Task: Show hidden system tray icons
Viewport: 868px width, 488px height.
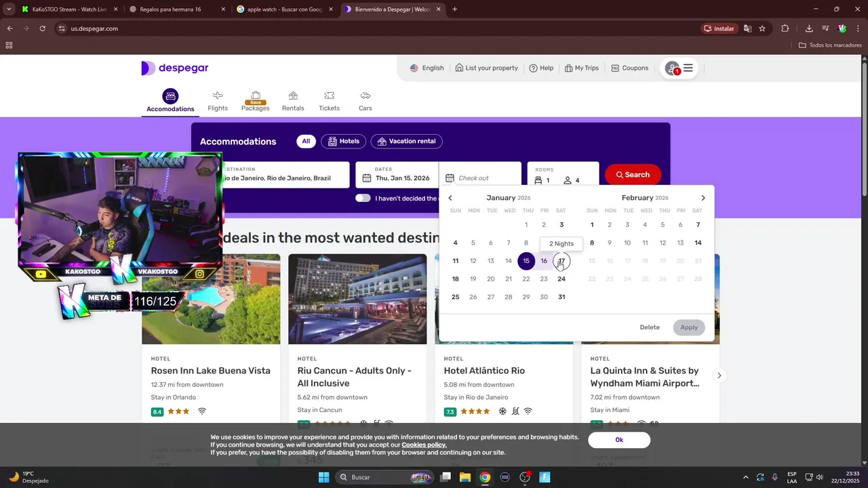Action: [x=746, y=477]
